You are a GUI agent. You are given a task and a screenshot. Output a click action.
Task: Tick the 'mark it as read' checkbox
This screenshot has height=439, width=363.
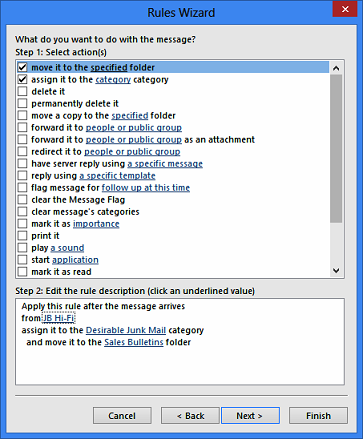(x=22, y=272)
